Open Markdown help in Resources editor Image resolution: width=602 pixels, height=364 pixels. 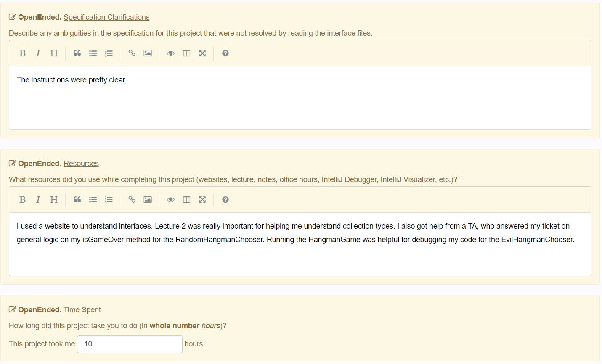click(225, 200)
